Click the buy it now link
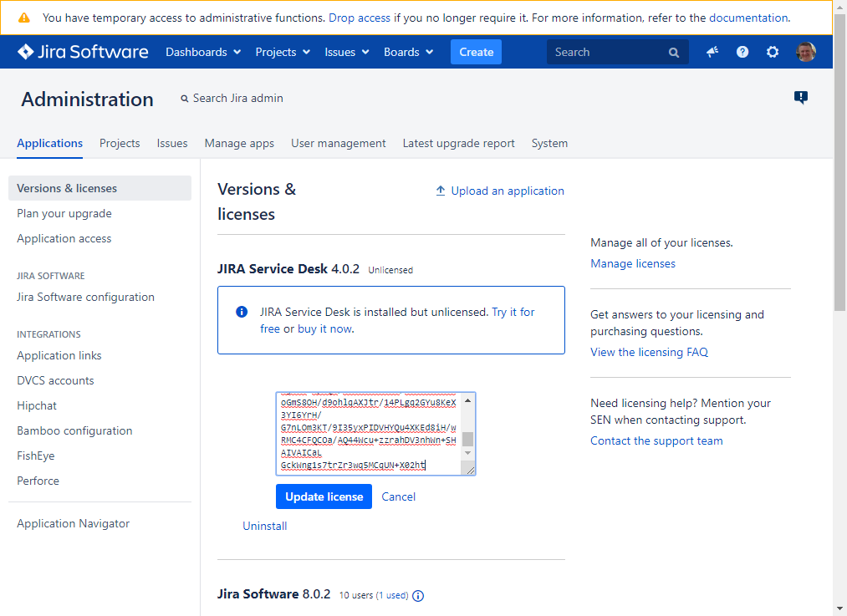 click(x=324, y=328)
